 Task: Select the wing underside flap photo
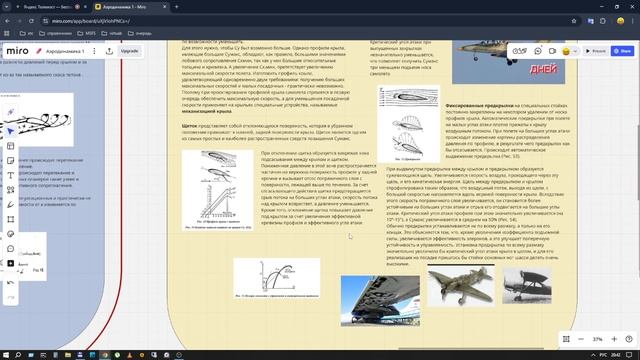tap(380, 301)
